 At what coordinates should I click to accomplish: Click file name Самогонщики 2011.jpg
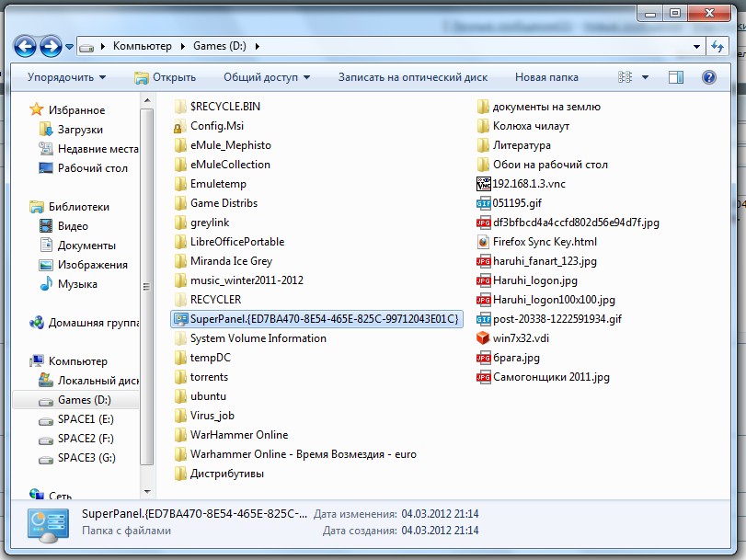click(551, 377)
